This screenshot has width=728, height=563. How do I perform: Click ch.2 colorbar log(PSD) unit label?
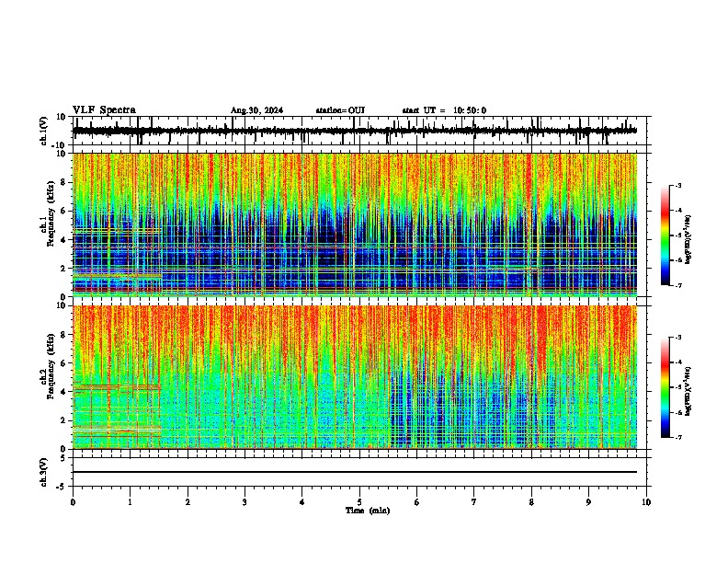(x=688, y=391)
